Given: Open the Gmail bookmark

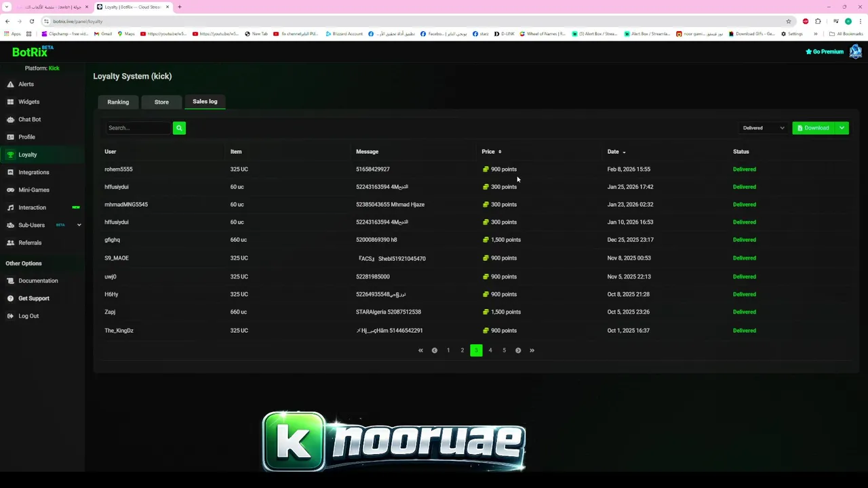Looking at the screenshot, I should [103, 34].
